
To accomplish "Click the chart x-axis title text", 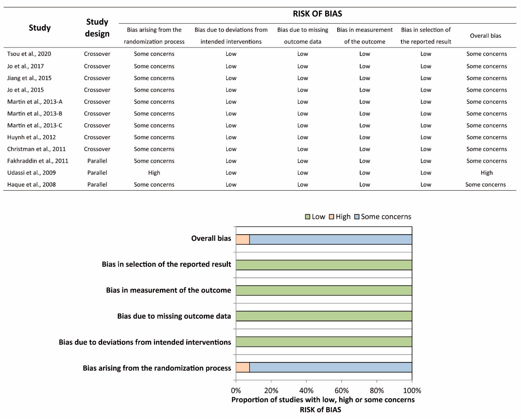I will coord(323,404).
